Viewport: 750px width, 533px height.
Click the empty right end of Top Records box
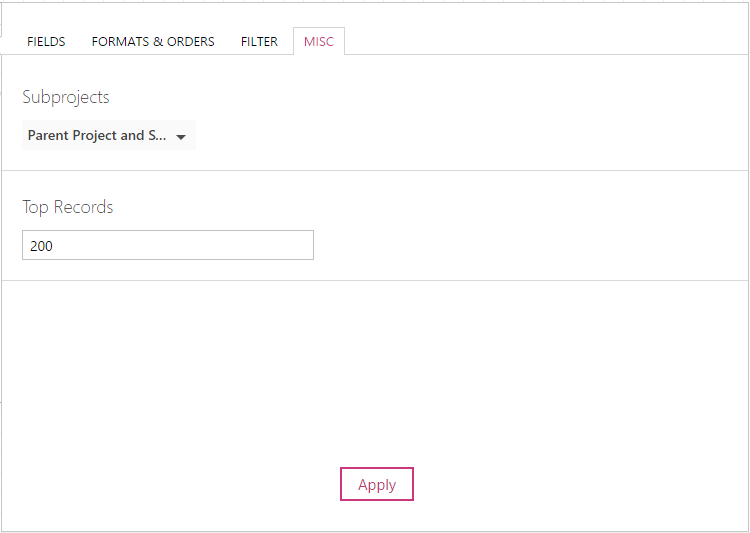point(287,245)
